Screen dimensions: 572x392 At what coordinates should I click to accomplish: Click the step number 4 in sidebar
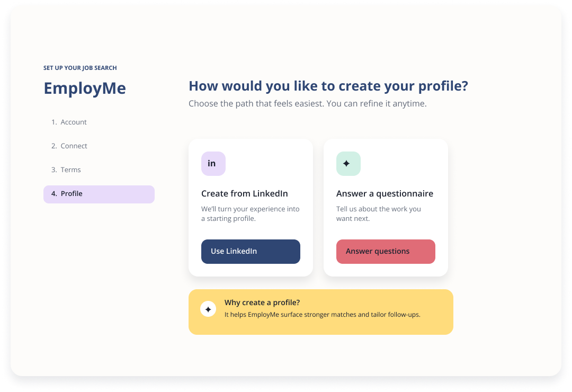(54, 194)
